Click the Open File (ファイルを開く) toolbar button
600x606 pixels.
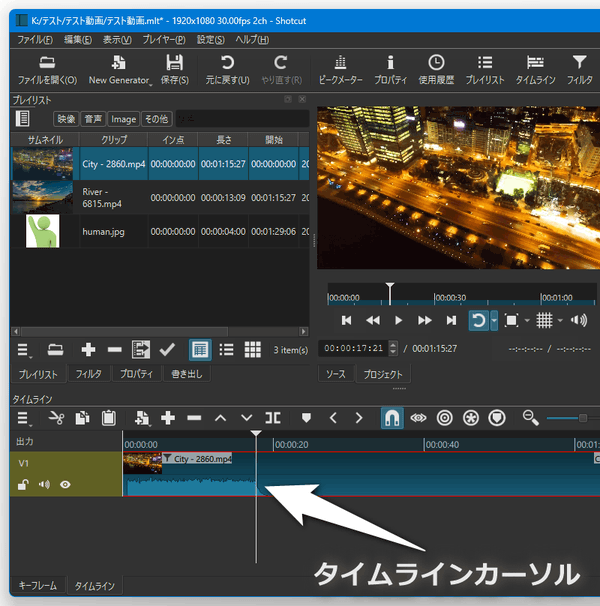47,70
